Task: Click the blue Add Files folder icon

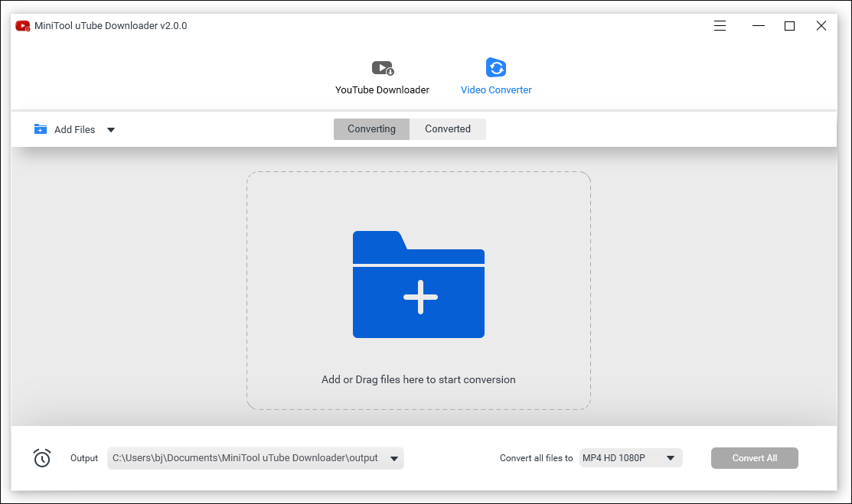Action: (x=41, y=129)
